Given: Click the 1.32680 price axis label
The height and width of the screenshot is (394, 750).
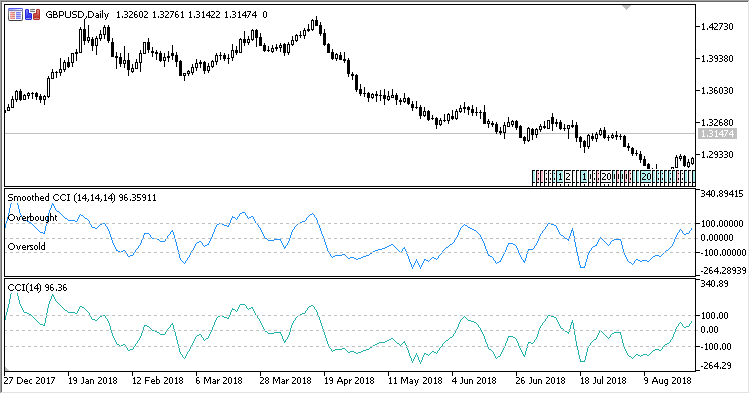Looking at the screenshot, I should tap(717, 123).
